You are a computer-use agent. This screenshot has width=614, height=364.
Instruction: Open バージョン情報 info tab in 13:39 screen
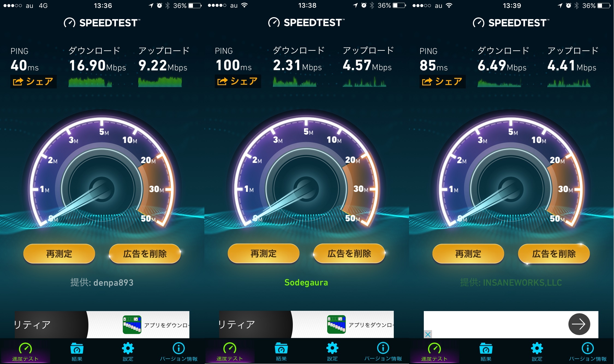tap(588, 351)
